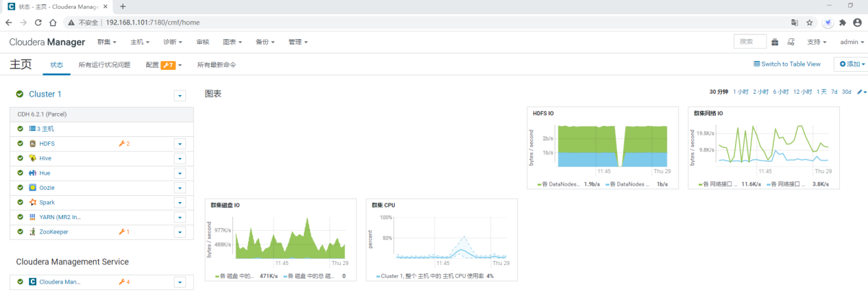The width and height of the screenshot is (868, 300).
Task: Click in the 搜索 search field
Action: (750, 42)
